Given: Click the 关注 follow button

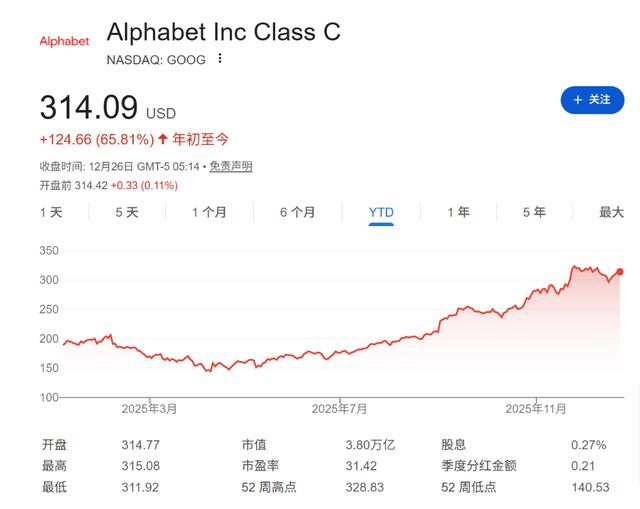Looking at the screenshot, I should pyautogui.click(x=592, y=100).
